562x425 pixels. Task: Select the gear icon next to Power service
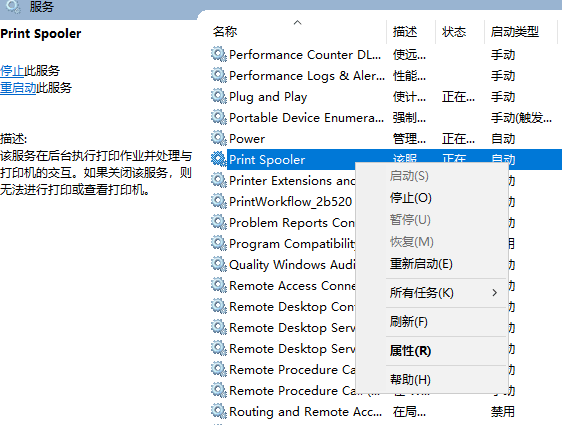pos(219,138)
